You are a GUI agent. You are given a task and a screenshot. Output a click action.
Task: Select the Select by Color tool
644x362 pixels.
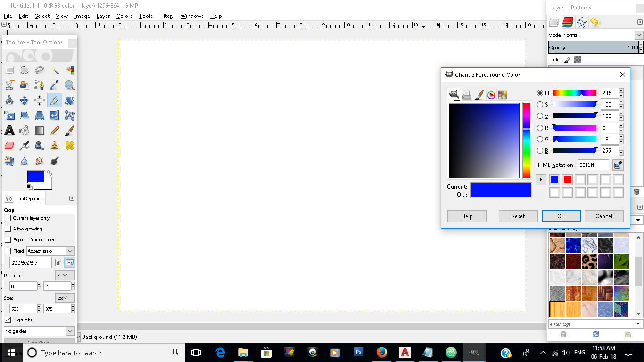point(70,70)
